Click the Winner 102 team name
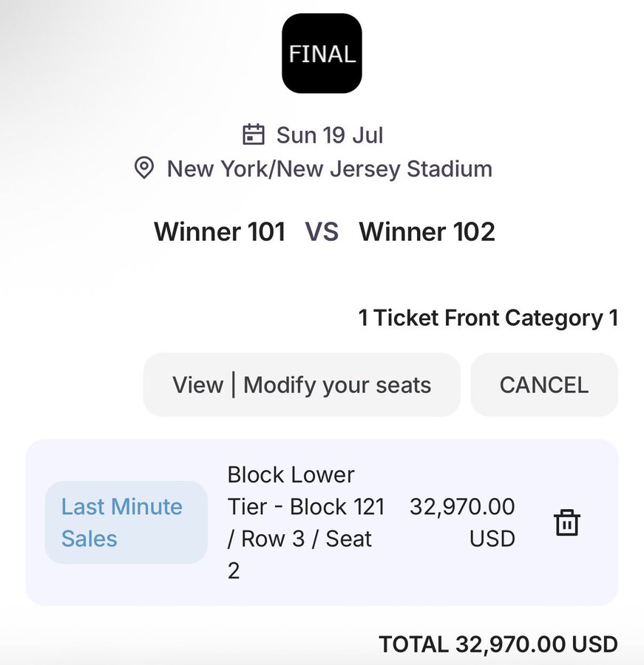Viewport: 644px width, 665px height. [427, 232]
